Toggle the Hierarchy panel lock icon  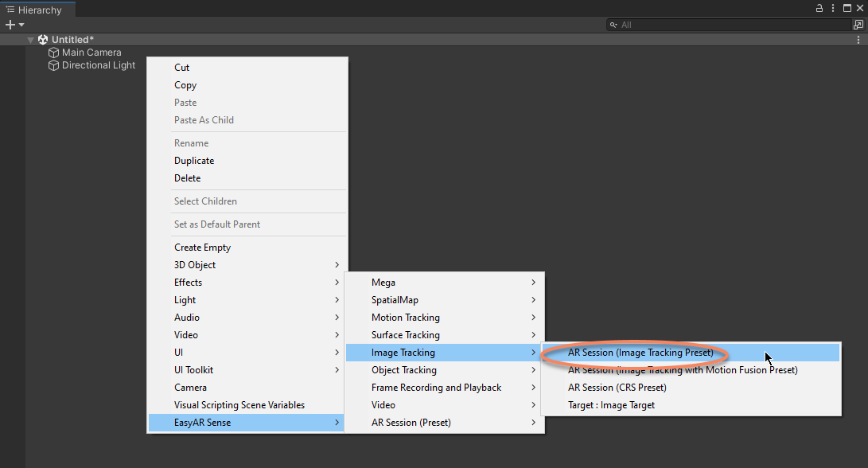[819, 8]
